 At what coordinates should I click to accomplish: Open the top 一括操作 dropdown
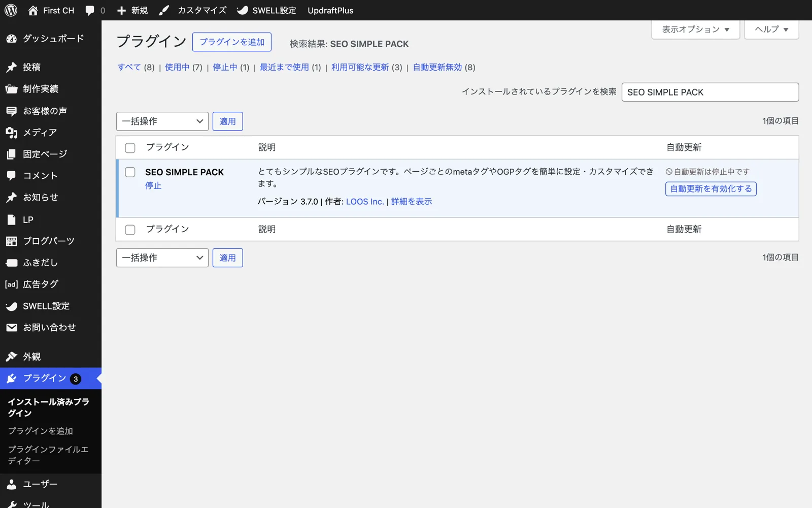point(162,121)
